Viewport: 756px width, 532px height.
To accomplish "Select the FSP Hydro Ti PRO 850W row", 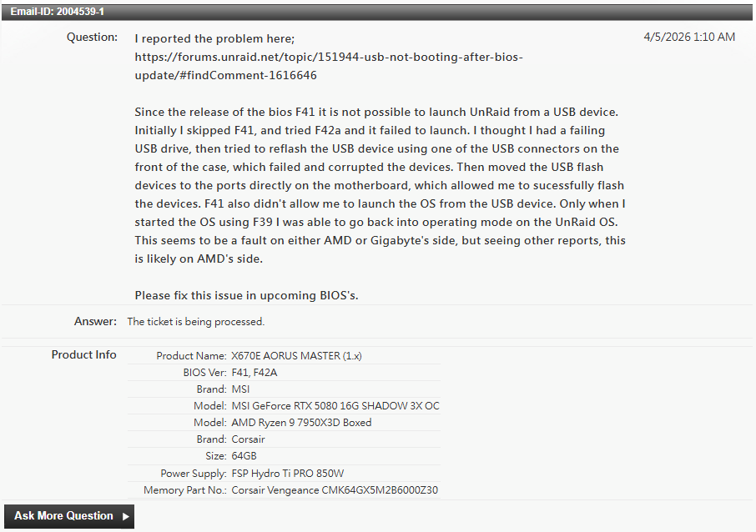I will (x=284, y=473).
